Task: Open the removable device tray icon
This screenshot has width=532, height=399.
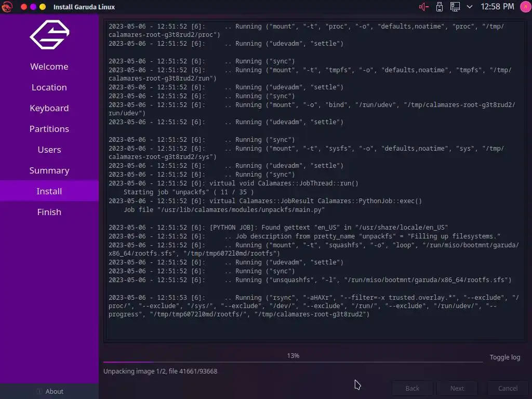Action: (440, 7)
